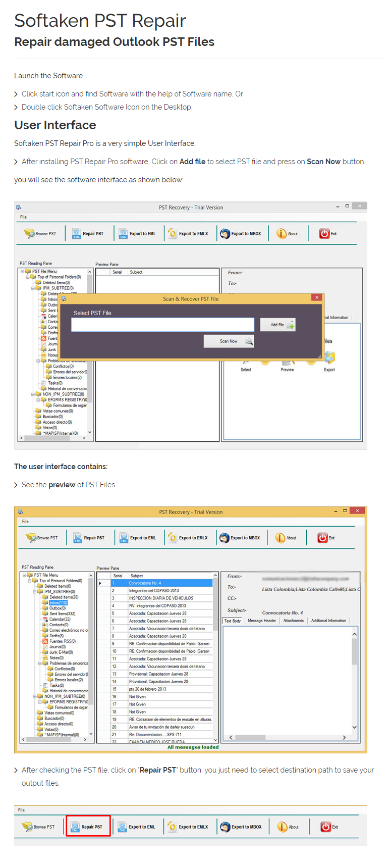390x868 pixels.
Task: Open File menu in the message list screenshot
Action: pyautogui.click(x=25, y=521)
